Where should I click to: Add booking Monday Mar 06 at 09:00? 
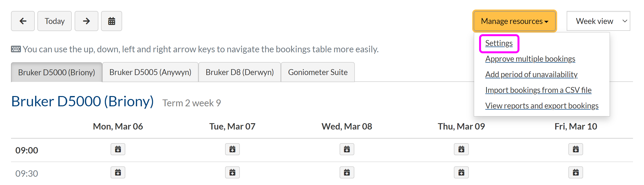(x=118, y=149)
